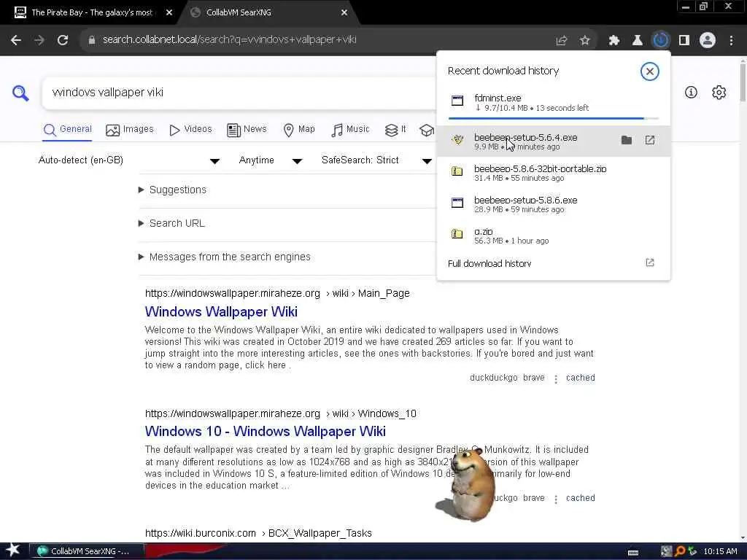The image size is (747, 560).
Task: Bookmark this page with the star icon
Action: [x=585, y=41]
